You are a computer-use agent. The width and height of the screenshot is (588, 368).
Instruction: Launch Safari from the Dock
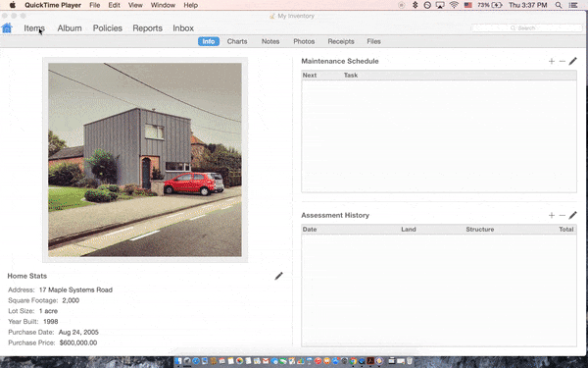[196, 361]
